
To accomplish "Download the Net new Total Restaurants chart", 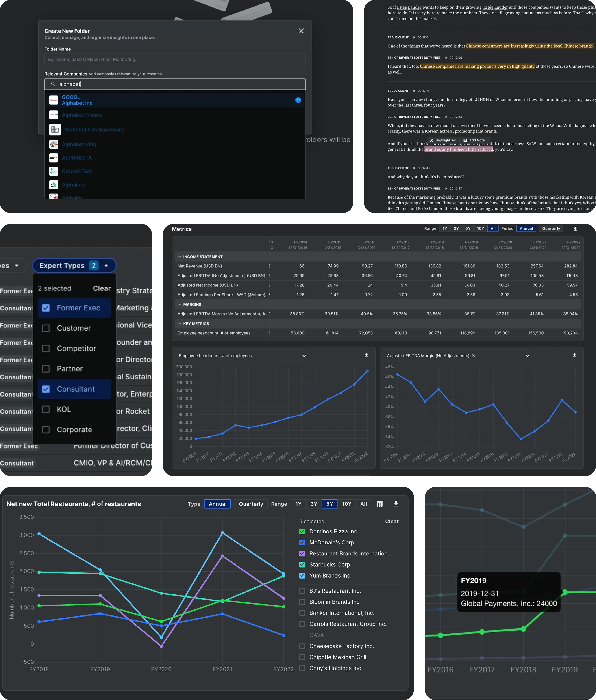I will 396,504.
